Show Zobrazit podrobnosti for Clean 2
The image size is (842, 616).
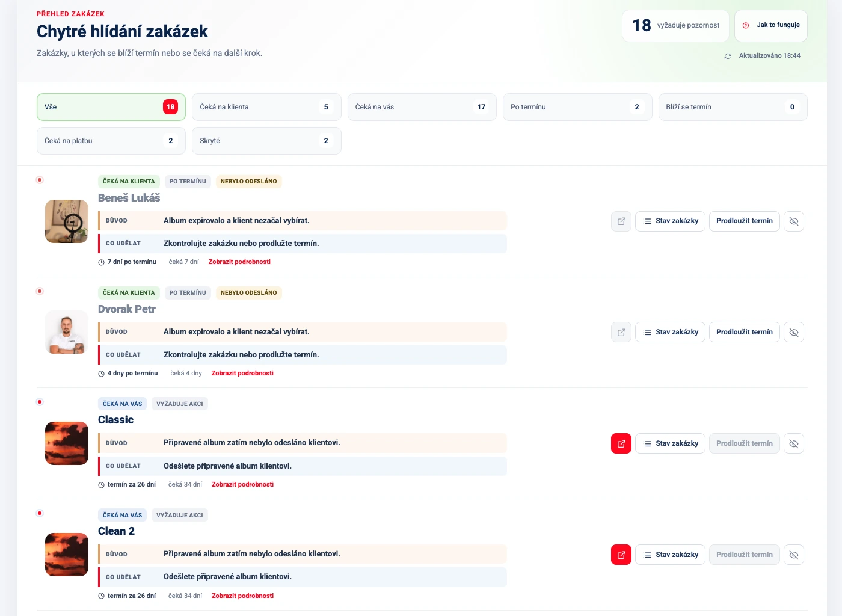(x=242, y=596)
